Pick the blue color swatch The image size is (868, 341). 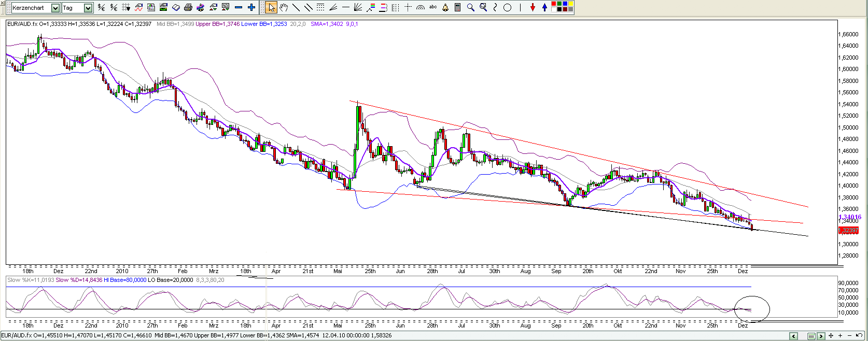[x=565, y=4]
